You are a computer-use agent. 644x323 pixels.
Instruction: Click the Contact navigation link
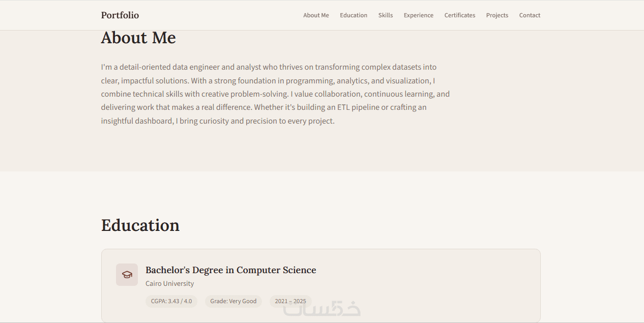click(x=530, y=15)
